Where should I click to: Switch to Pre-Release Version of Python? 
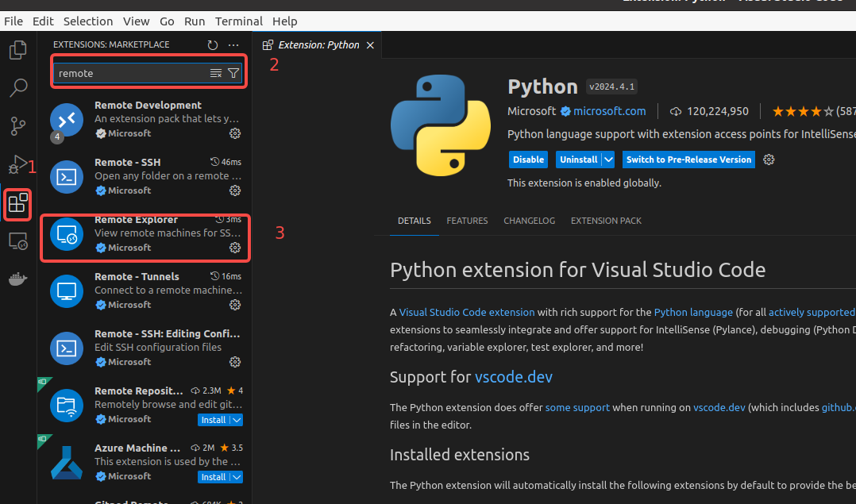688,160
